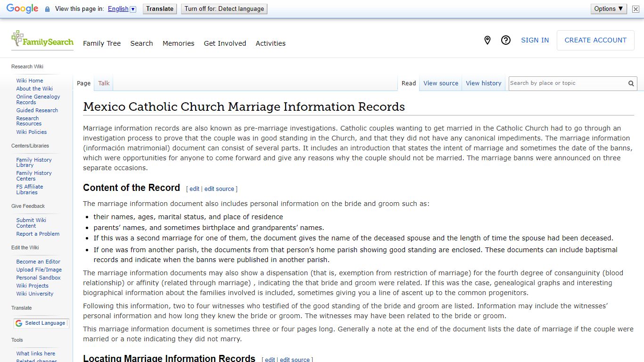Image resolution: width=644 pixels, height=362 pixels.
Task: Click the CREATE ACCOUNT button
Action: click(x=595, y=41)
